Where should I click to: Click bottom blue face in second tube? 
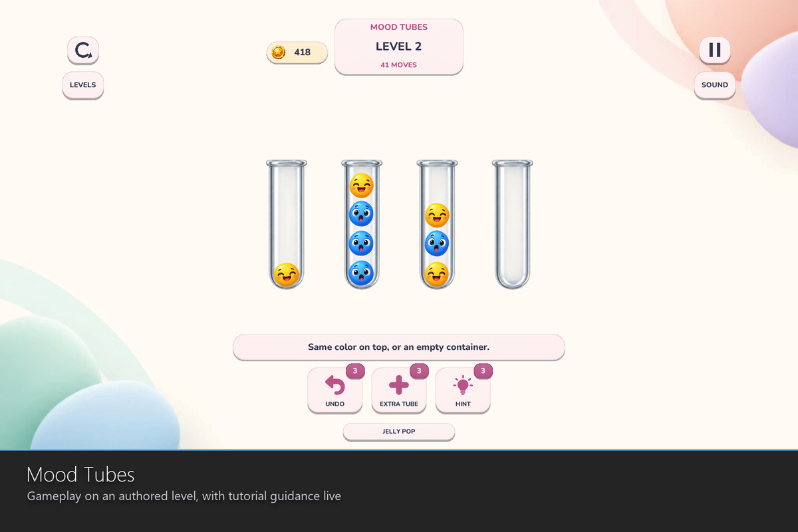pyautogui.click(x=362, y=273)
